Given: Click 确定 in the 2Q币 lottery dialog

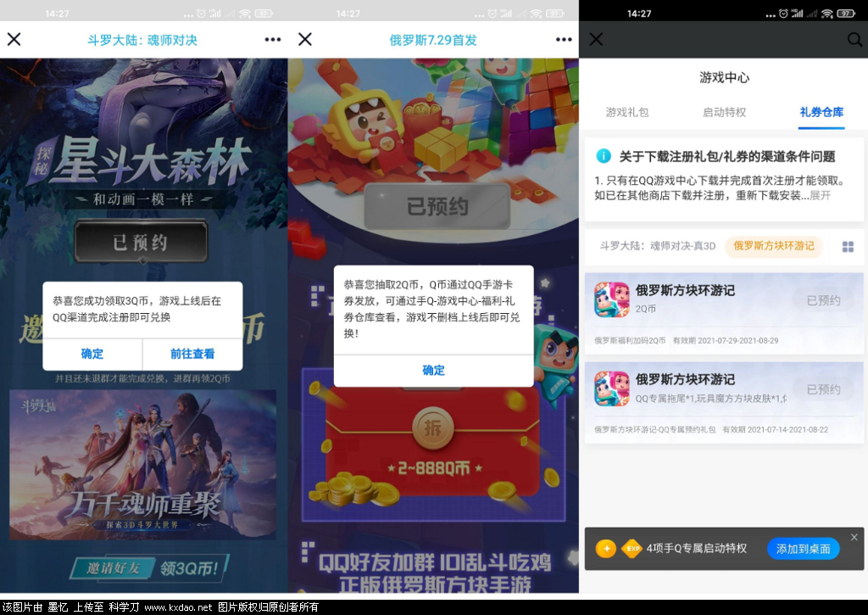Looking at the screenshot, I should [x=433, y=371].
